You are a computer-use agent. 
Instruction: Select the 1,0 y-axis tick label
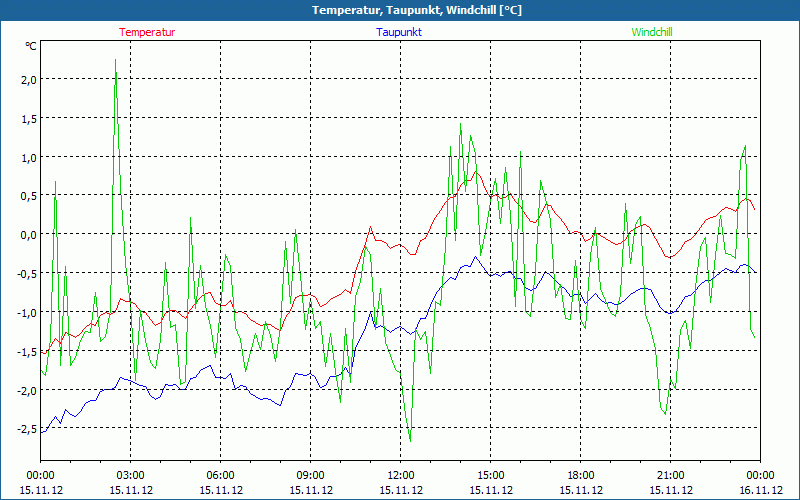pyautogui.click(x=28, y=157)
